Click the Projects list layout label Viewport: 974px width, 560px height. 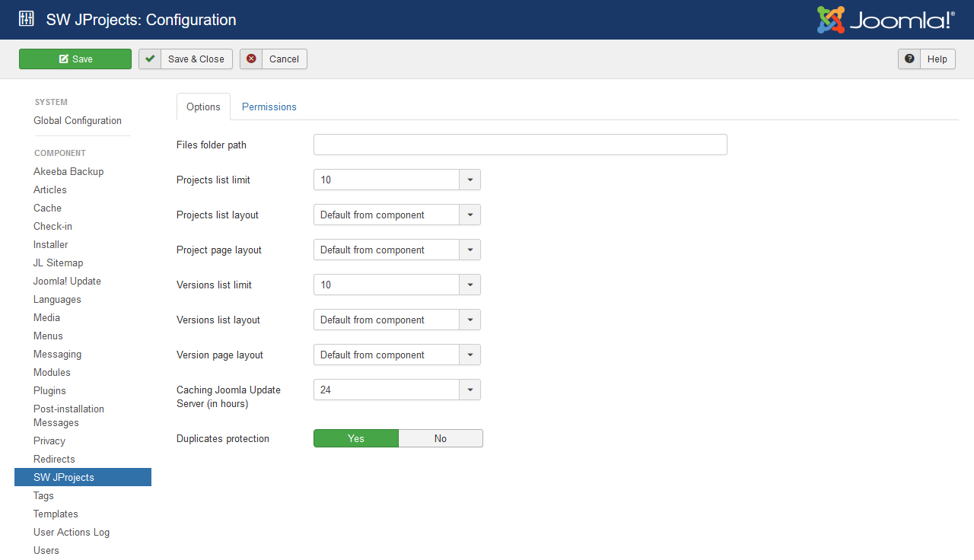218,215
